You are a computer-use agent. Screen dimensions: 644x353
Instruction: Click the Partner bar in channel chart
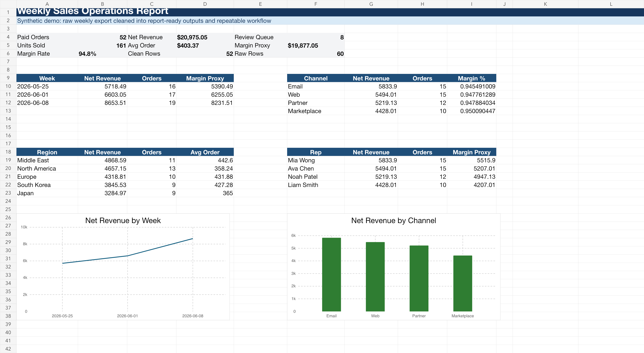419,279
